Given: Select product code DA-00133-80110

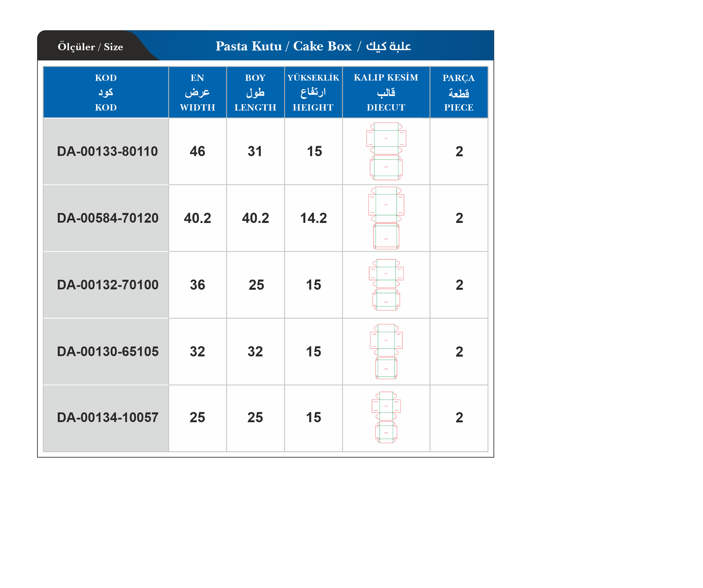Looking at the screenshot, I should (x=107, y=151).
